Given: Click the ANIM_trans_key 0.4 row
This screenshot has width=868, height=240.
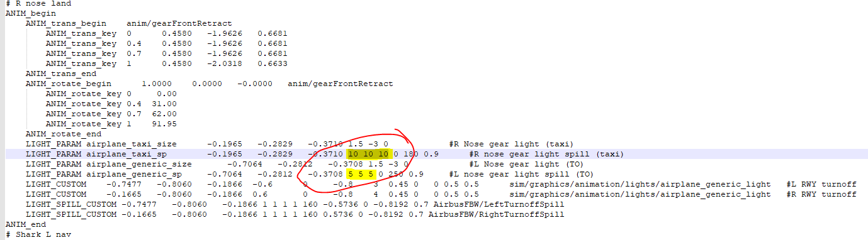Looking at the screenshot, I should [x=166, y=43].
